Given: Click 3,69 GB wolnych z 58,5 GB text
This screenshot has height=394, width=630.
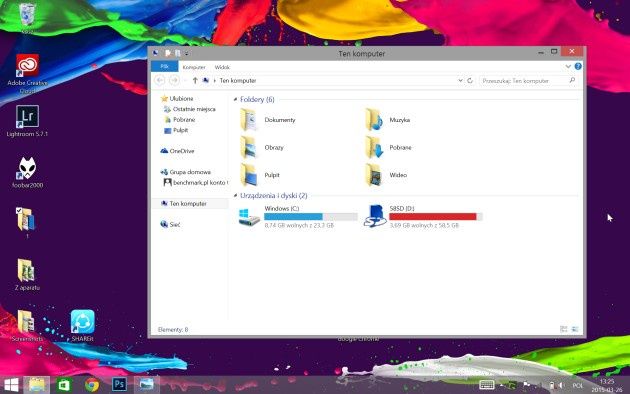Looking at the screenshot, I should [424, 225].
